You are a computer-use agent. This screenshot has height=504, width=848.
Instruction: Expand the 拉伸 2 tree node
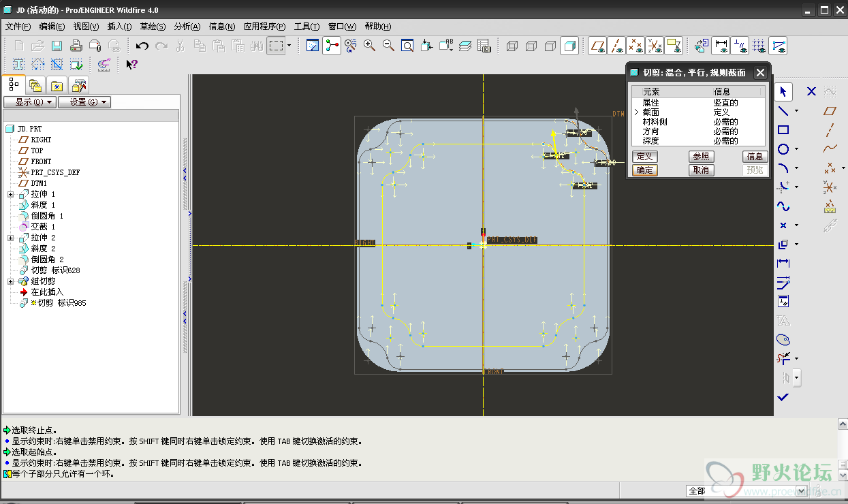[11, 238]
